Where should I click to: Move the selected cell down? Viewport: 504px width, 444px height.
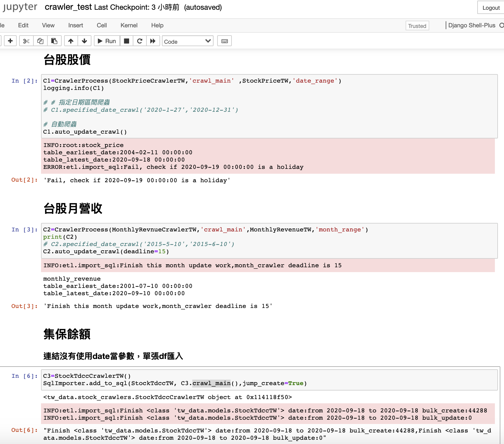[84, 41]
